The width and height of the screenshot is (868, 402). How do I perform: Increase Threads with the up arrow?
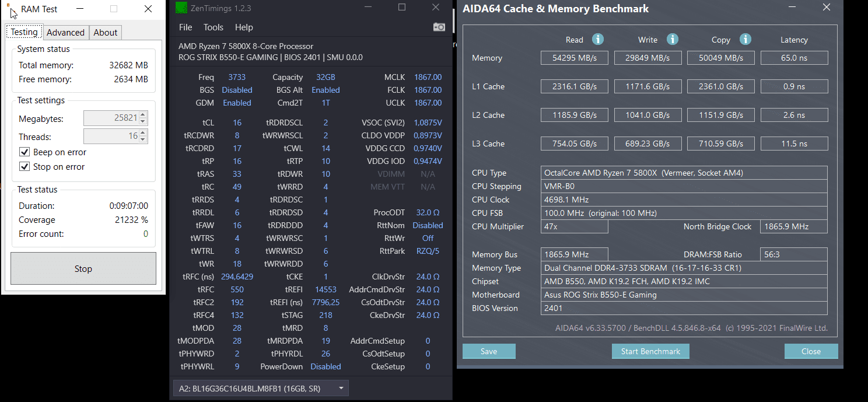click(x=143, y=133)
